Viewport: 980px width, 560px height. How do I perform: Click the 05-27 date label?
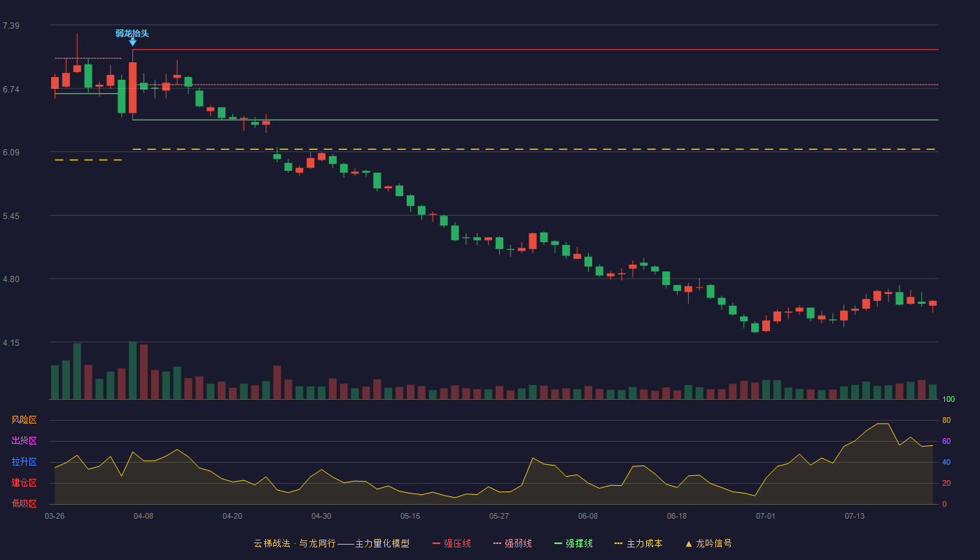[x=499, y=516]
